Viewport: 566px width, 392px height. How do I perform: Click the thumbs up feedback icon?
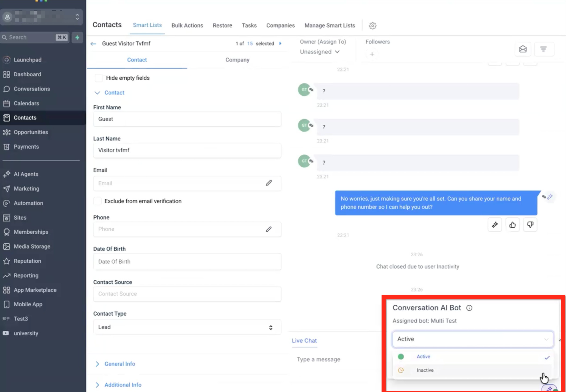(513, 225)
